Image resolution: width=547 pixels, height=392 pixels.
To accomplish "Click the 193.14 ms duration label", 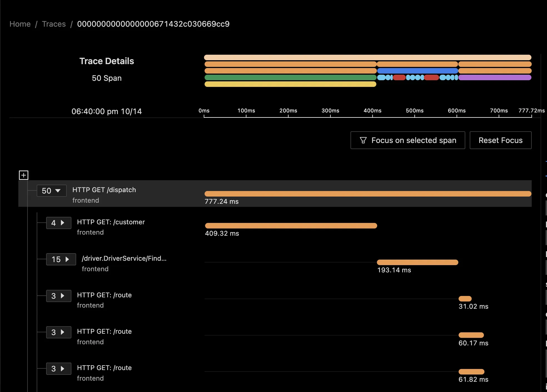I will (x=394, y=270).
